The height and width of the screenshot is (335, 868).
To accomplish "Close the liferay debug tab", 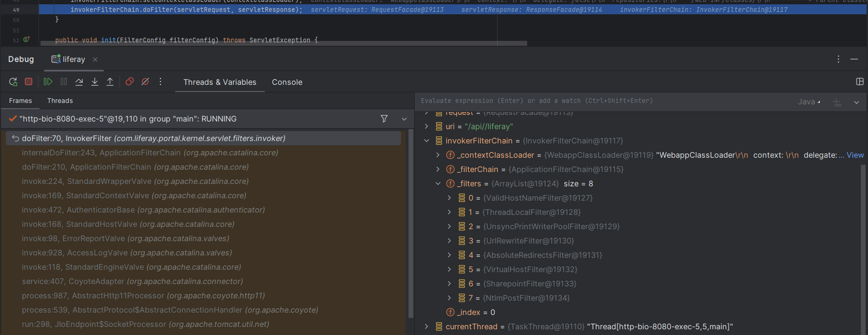I will tap(95, 60).
